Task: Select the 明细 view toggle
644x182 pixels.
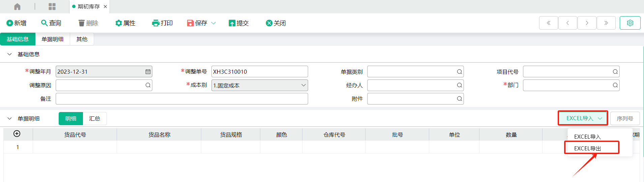Action: pyautogui.click(x=71, y=119)
